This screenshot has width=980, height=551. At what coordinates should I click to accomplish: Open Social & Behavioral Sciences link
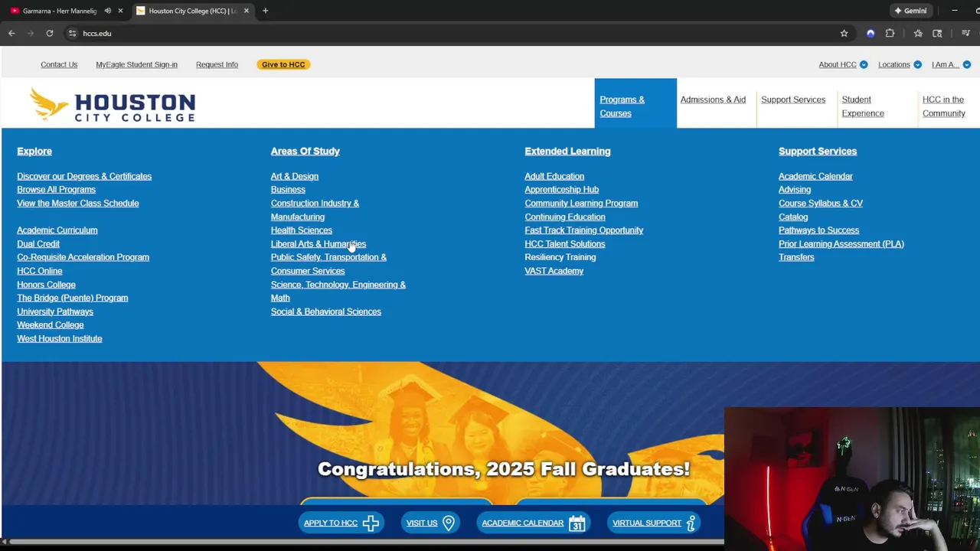click(326, 311)
